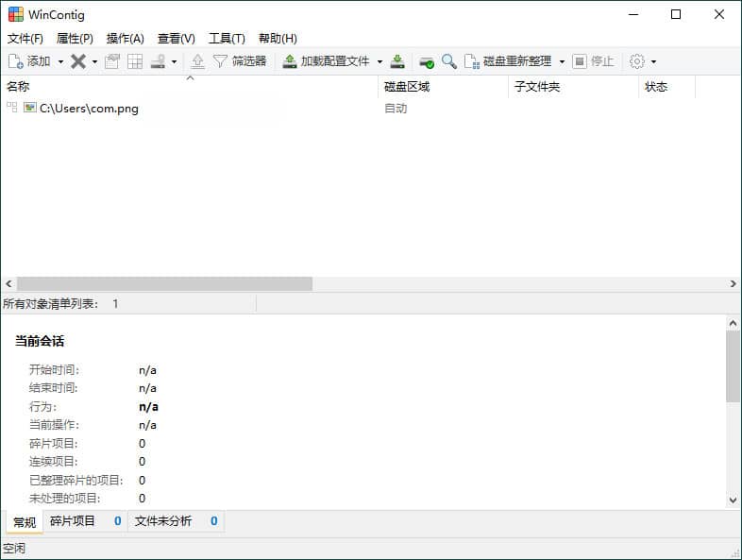
Task: Click the 磁盘重新整理 defragment button
Action: point(508,61)
